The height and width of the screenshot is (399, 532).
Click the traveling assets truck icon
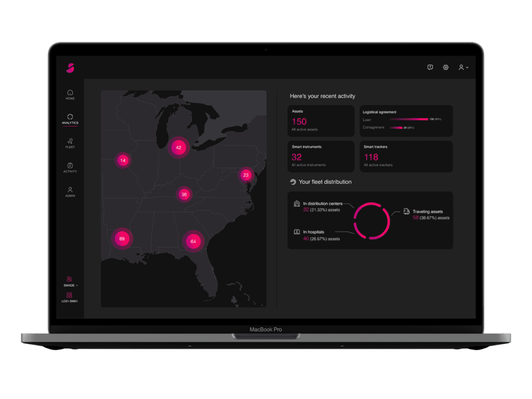click(x=407, y=212)
